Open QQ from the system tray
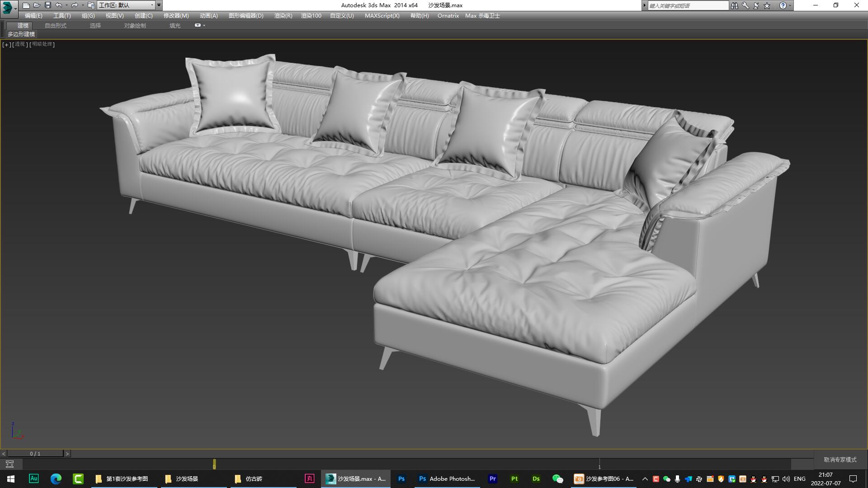Viewport: 868px width, 488px height. (753, 480)
